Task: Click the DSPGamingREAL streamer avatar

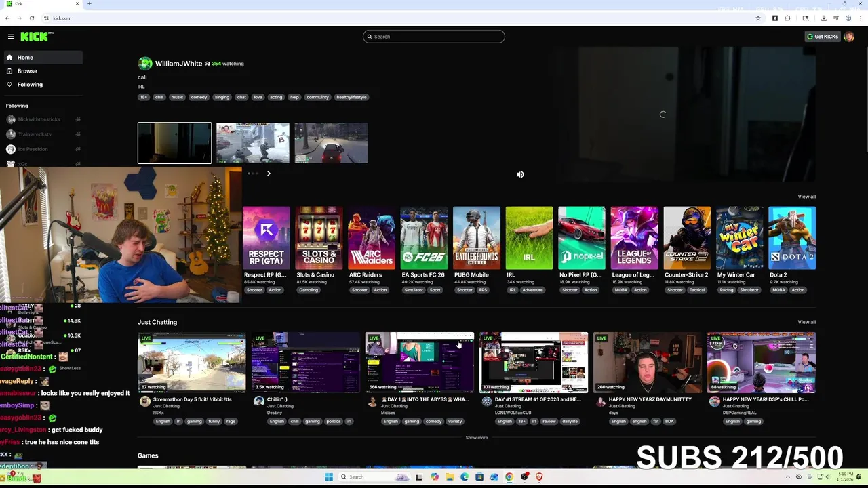Action: point(714,401)
